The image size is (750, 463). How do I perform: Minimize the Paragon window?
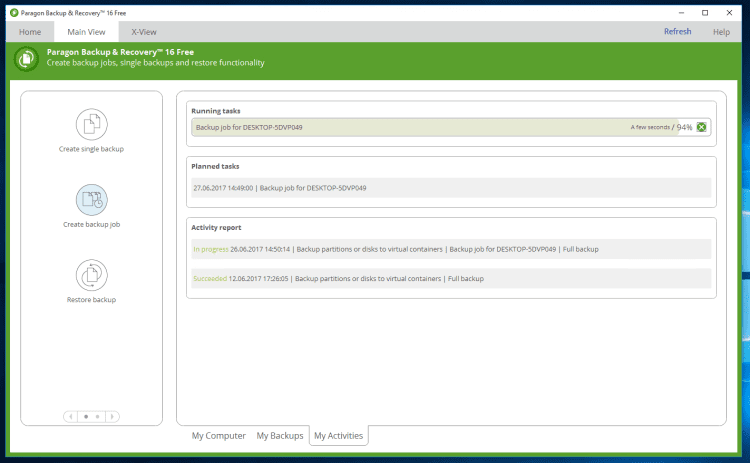point(681,13)
